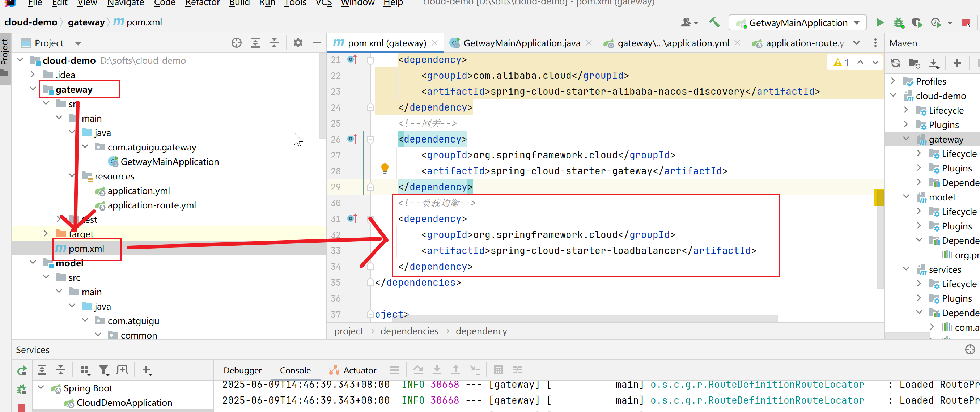Click the yellow intention bulb on line 28
The width and height of the screenshot is (980, 412).
(x=385, y=168)
